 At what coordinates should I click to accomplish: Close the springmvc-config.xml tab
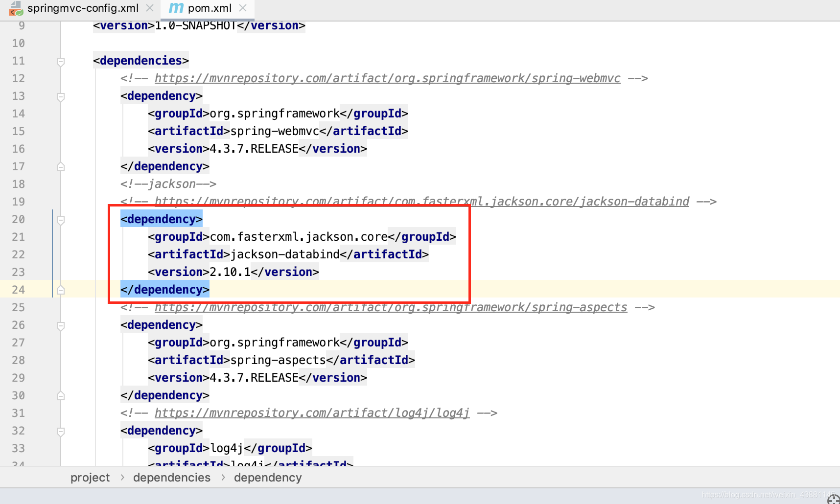click(150, 8)
